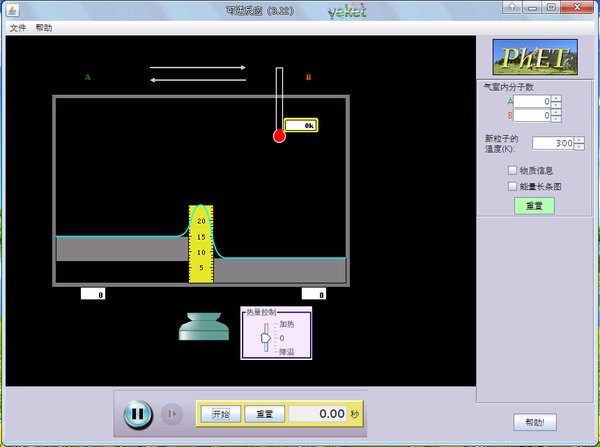600x447 pixels.
Task: Click the 开始 stopwatch button
Action: tap(221, 414)
